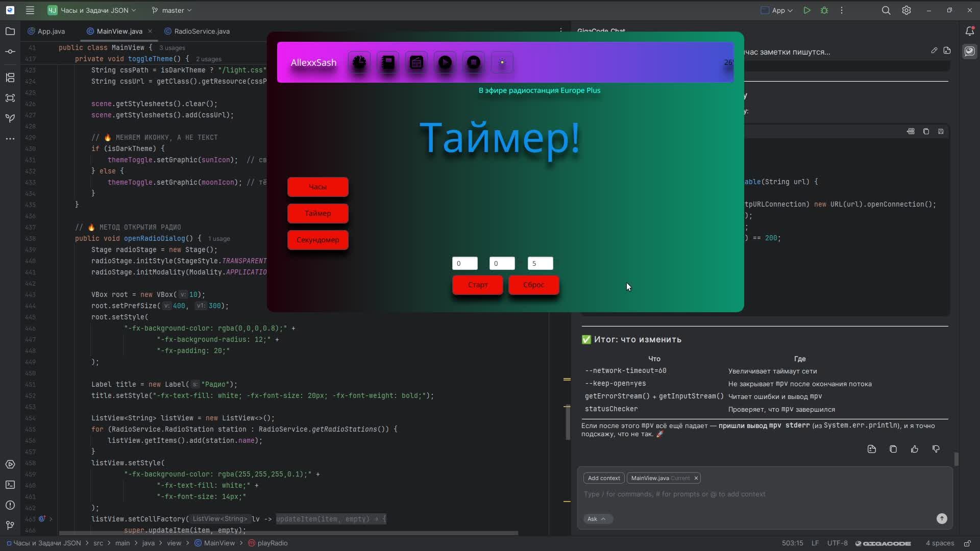Click the src breadcrumb

(98, 543)
